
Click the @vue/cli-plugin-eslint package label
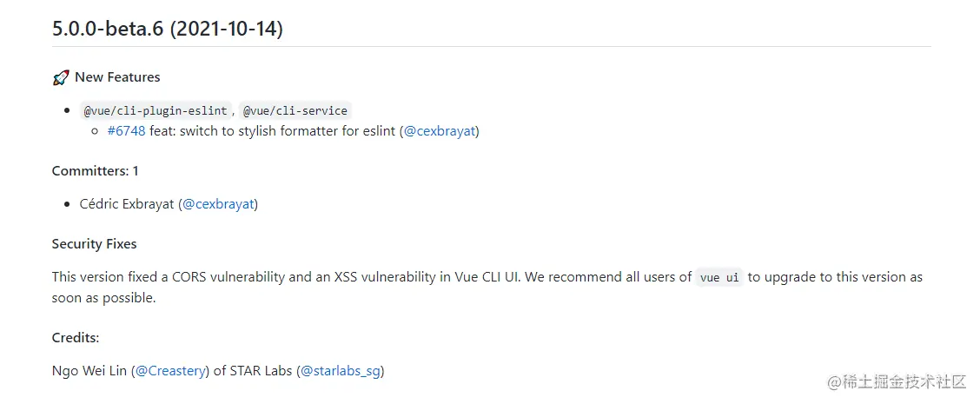pos(156,111)
